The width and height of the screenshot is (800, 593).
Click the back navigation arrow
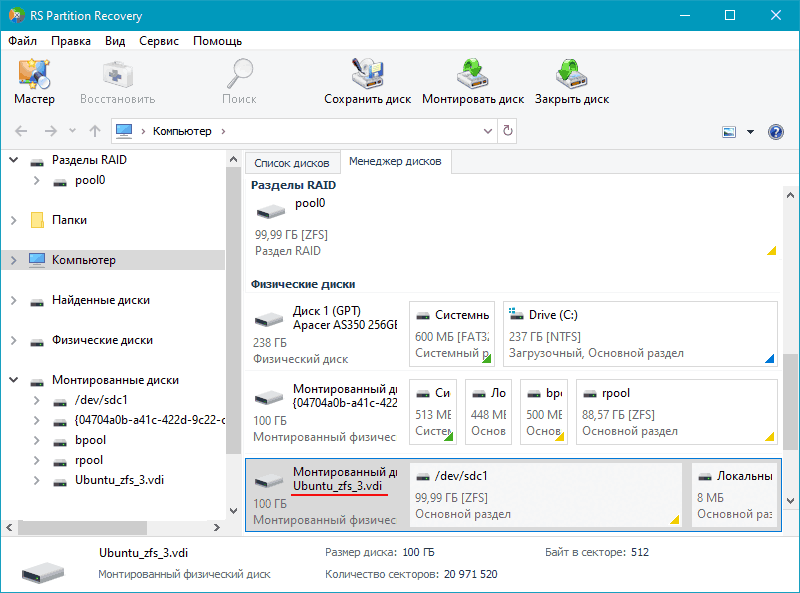click(21, 131)
